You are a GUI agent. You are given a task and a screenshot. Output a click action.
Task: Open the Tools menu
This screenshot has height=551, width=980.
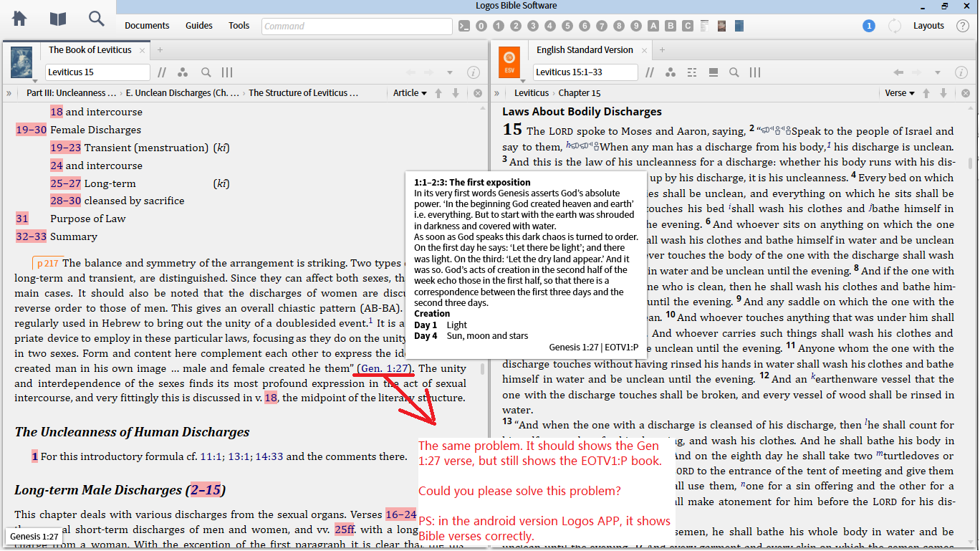click(239, 26)
